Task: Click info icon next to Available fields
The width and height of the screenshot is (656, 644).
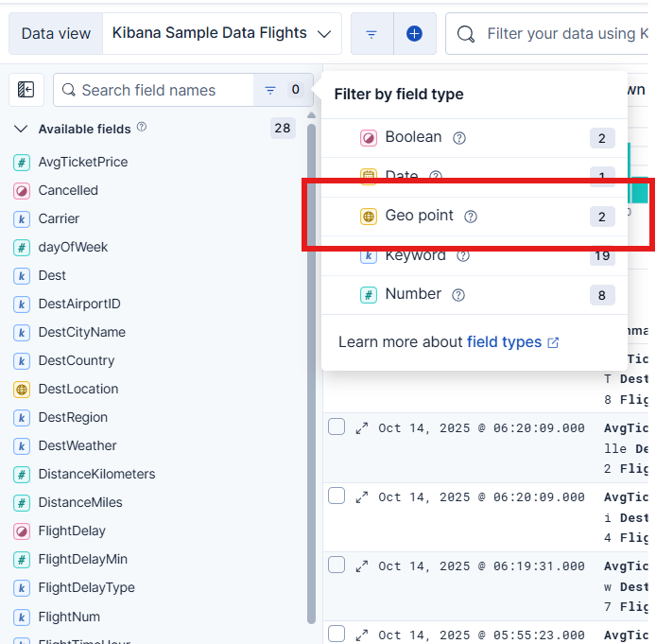Action: tap(142, 128)
